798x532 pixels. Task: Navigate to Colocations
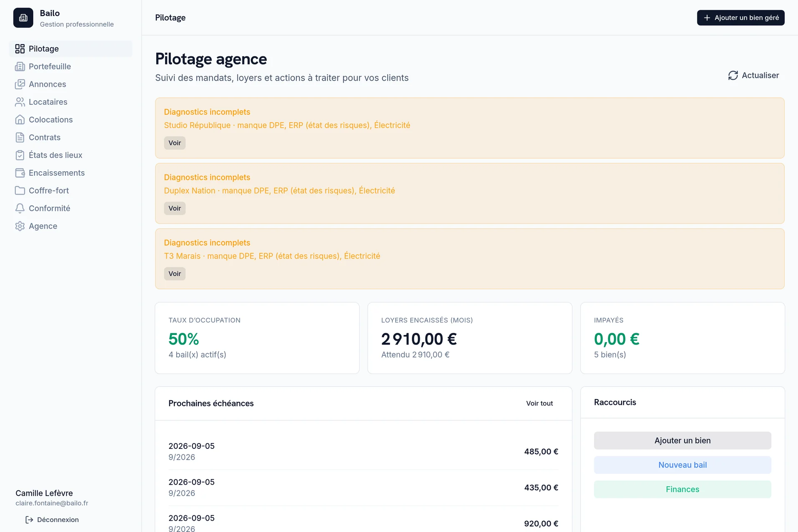(x=71, y=120)
